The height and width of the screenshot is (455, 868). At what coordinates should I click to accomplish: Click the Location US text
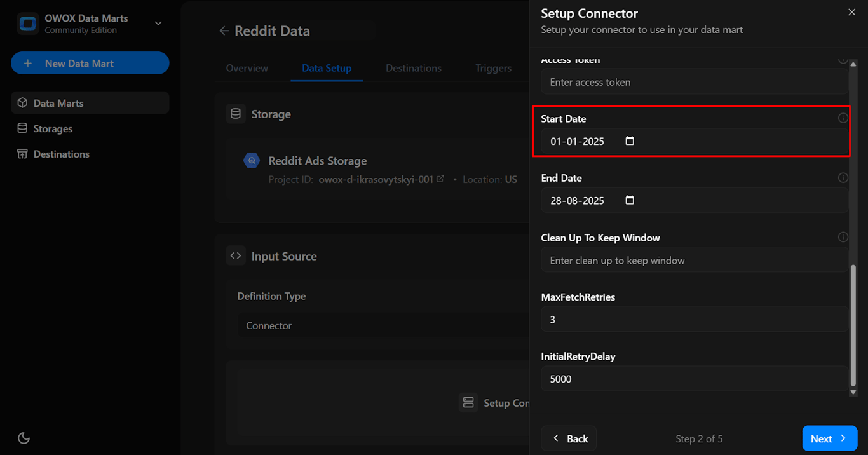[490, 179]
